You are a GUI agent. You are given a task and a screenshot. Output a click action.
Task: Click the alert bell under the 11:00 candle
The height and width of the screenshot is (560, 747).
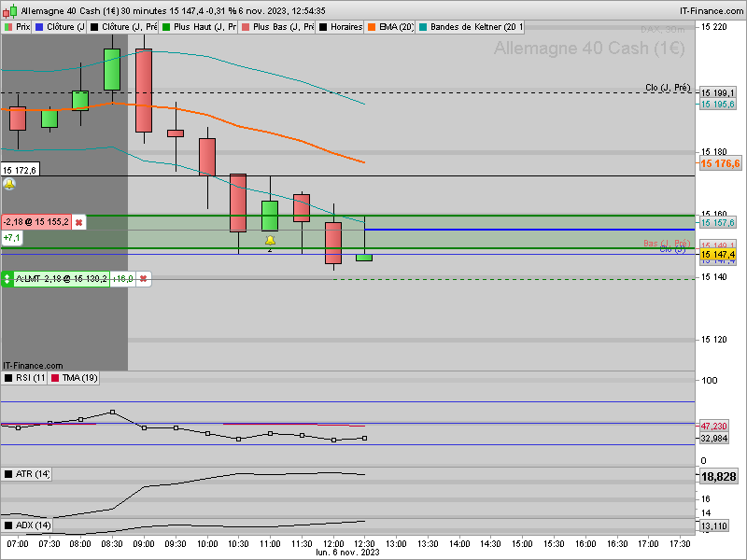(x=270, y=241)
